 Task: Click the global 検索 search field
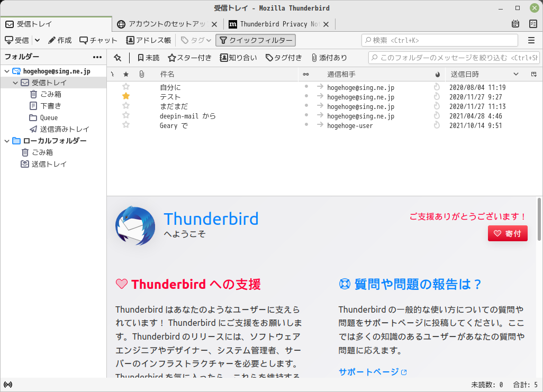click(440, 41)
